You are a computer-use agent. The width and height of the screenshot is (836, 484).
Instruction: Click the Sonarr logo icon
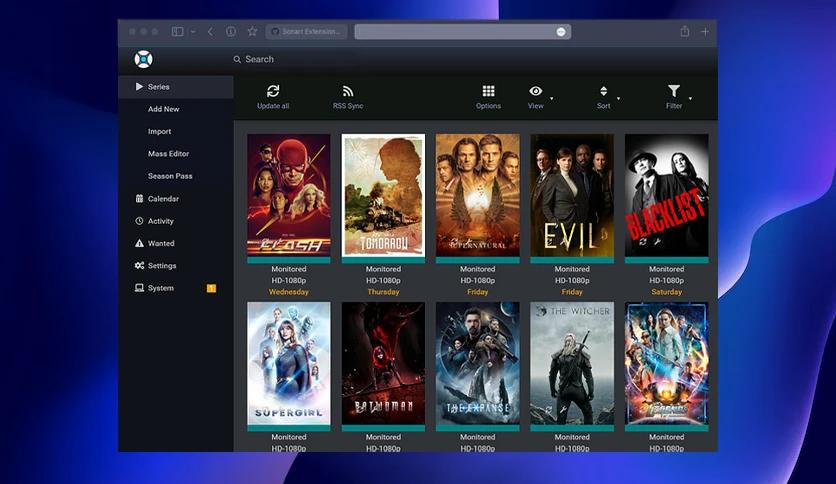143,59
